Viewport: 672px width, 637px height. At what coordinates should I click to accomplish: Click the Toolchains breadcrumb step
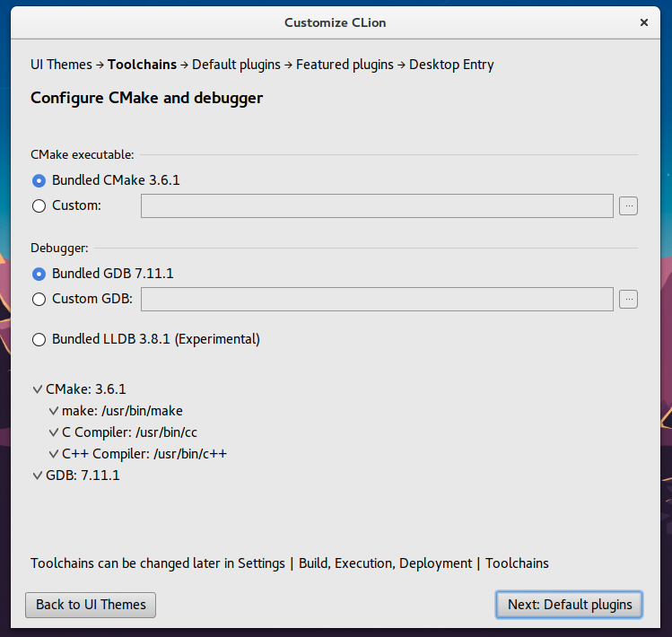pos(142,65)
